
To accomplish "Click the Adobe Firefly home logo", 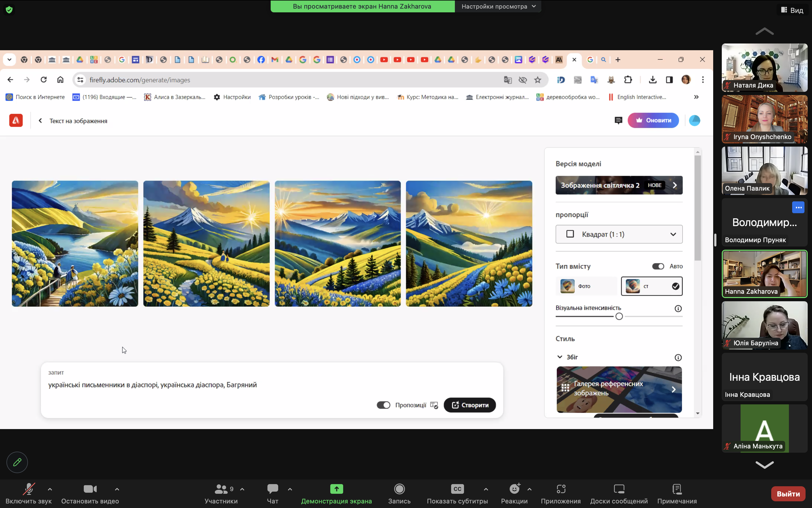I will click(16, 121).
